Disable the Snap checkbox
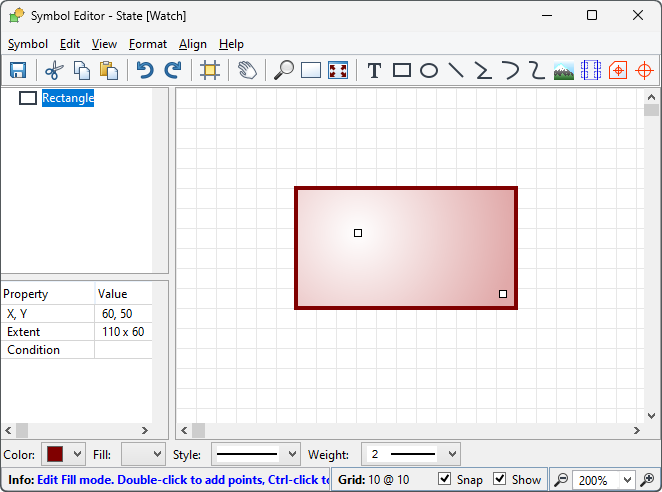The width and height of the screenshot is (662, 492). click(445, 480)
